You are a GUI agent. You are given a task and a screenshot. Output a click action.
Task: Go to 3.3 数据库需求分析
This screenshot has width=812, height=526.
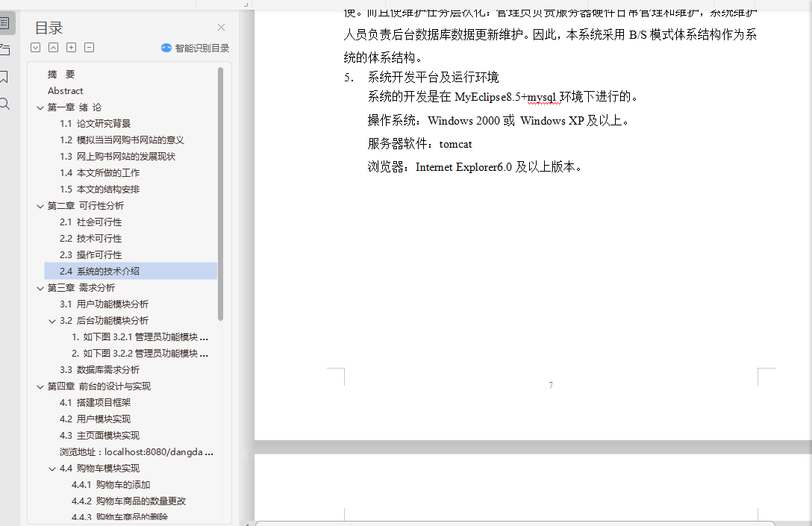pyautogui.click(x=99, y=369)
